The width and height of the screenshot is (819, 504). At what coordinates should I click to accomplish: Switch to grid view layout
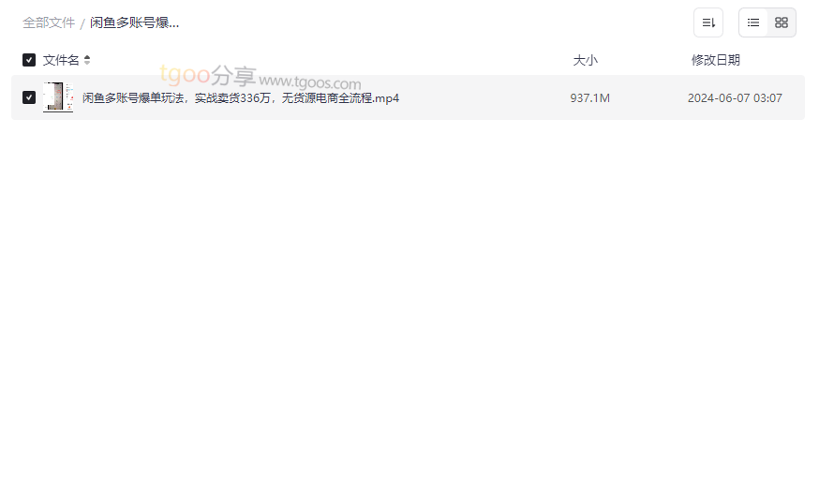pos(782,22)
